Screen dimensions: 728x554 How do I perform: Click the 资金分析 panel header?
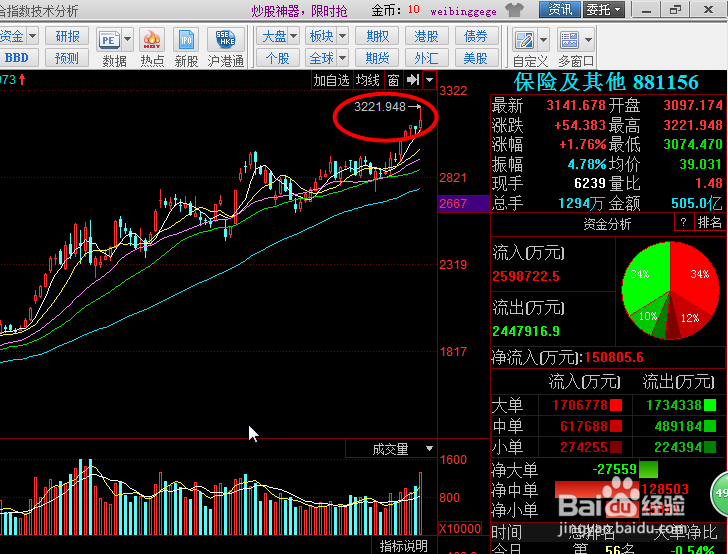607,224
